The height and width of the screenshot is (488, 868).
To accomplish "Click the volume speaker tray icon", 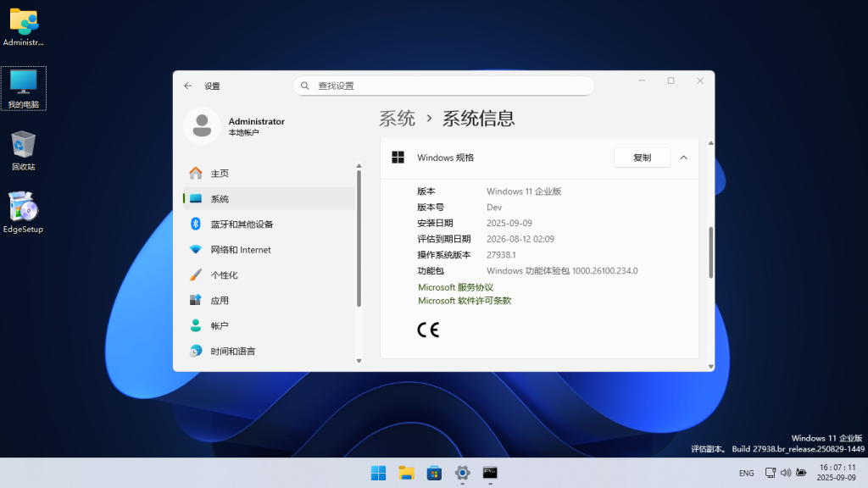I will pos(786,473).
